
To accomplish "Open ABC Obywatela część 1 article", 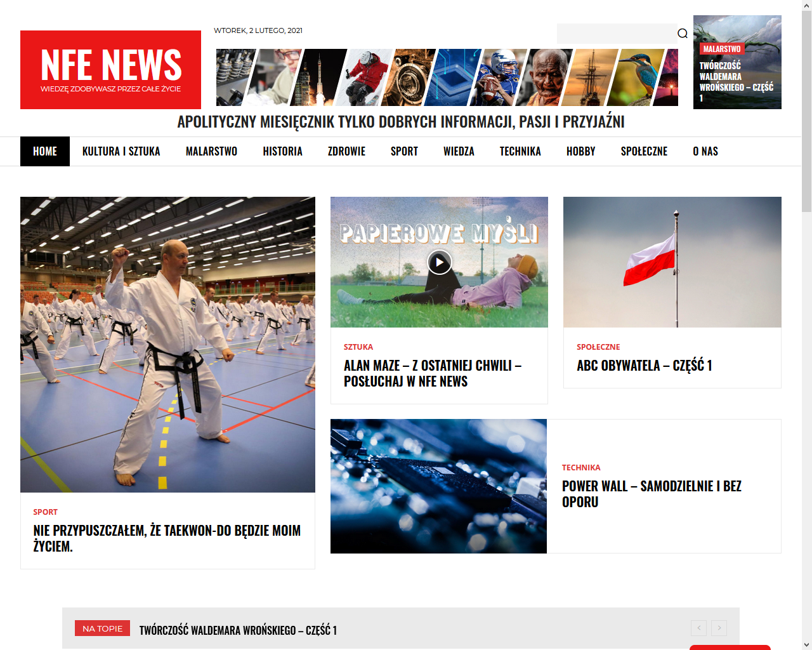I will coord(644,366).
